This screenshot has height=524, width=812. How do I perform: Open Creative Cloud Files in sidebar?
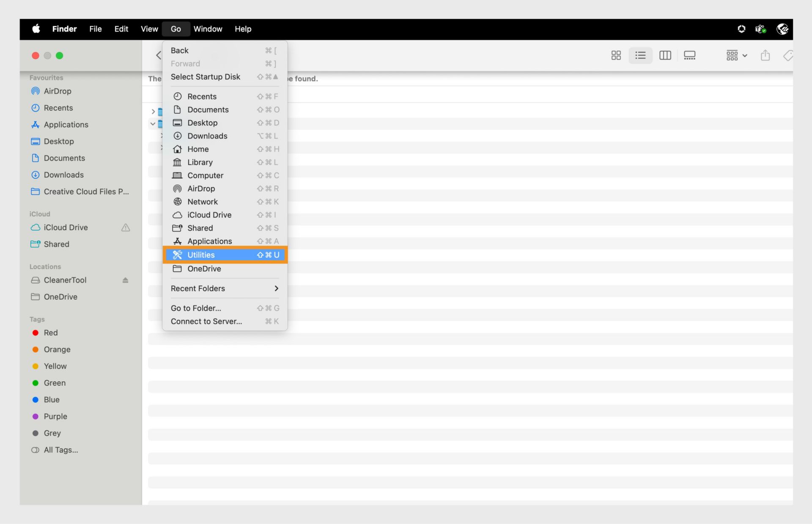point(86,192)
